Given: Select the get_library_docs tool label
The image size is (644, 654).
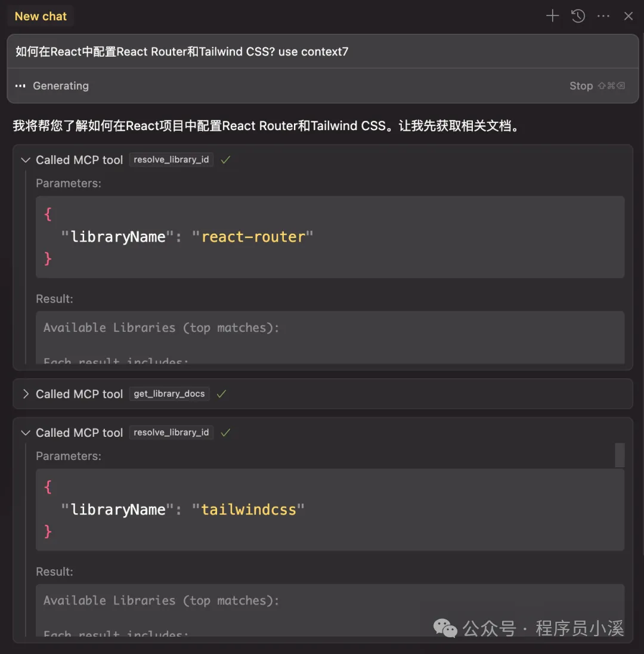Looking at the screenshot, I should coord(169,394).
